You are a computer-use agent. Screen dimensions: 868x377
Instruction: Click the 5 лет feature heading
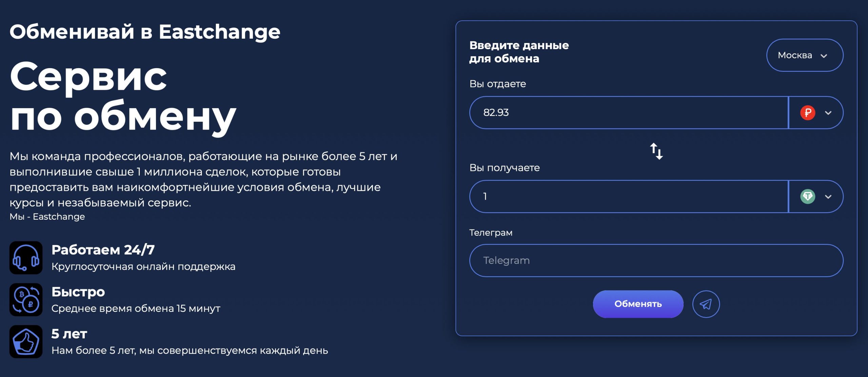coord(70,334)
